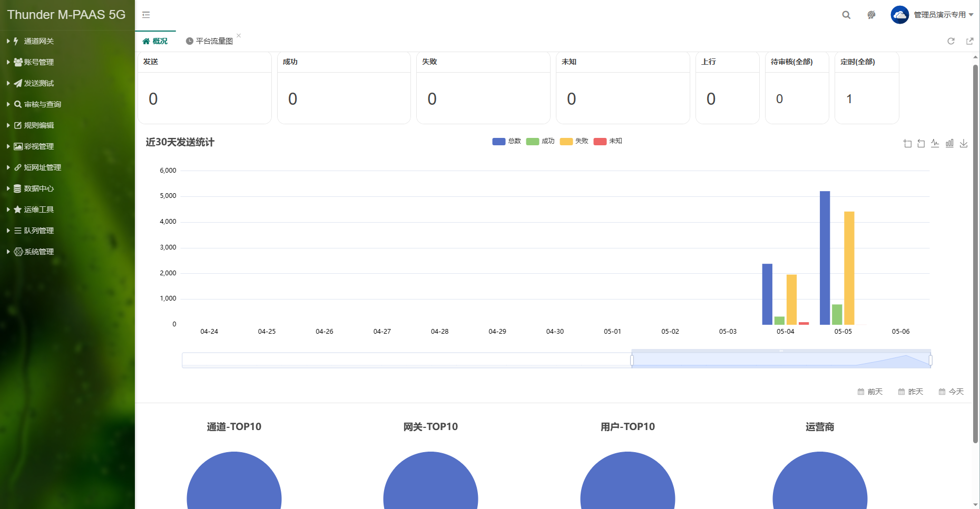Click the cloud avatar icon
This screenshot has width=980, height=509.
pyautogui.click(x=900, y=15)
